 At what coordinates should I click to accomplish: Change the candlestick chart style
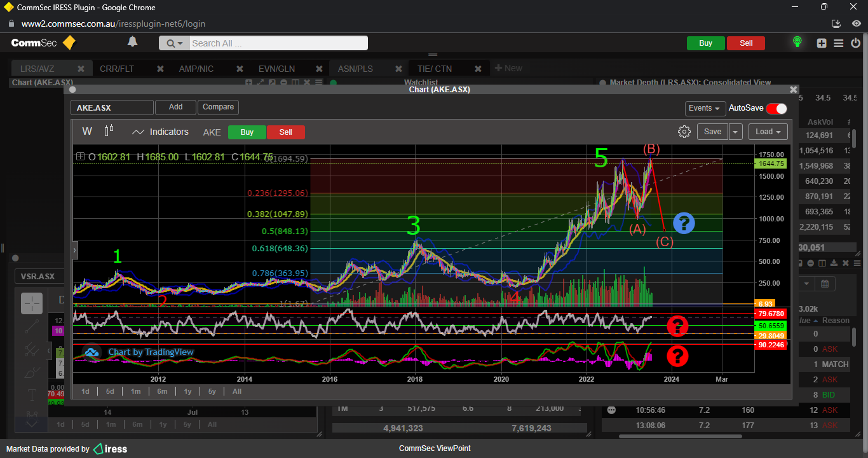(x=109, y=131)
